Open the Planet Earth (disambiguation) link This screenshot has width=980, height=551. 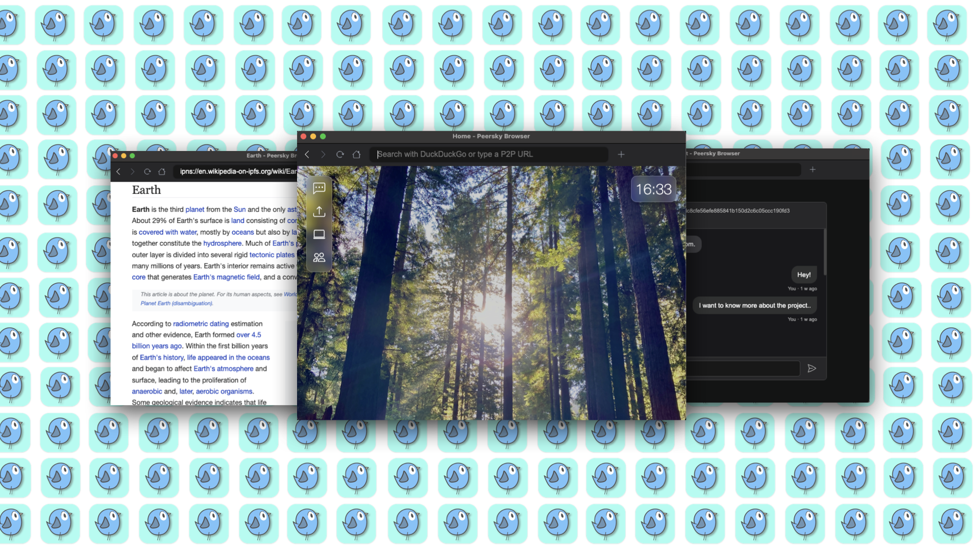176,303
